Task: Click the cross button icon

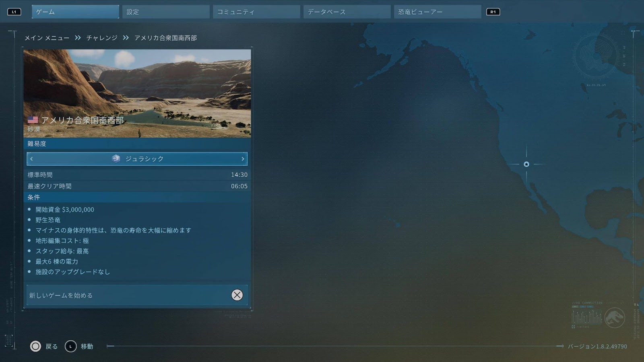Action: click(237, 295)
